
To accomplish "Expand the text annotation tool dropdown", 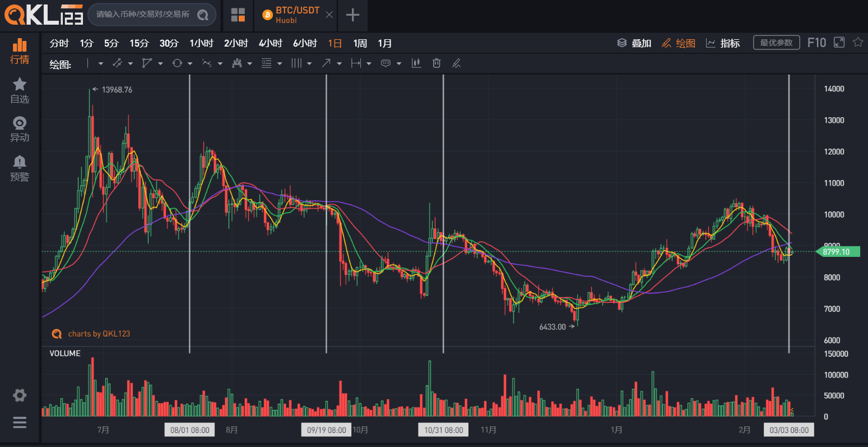I will tap(398, 63).
